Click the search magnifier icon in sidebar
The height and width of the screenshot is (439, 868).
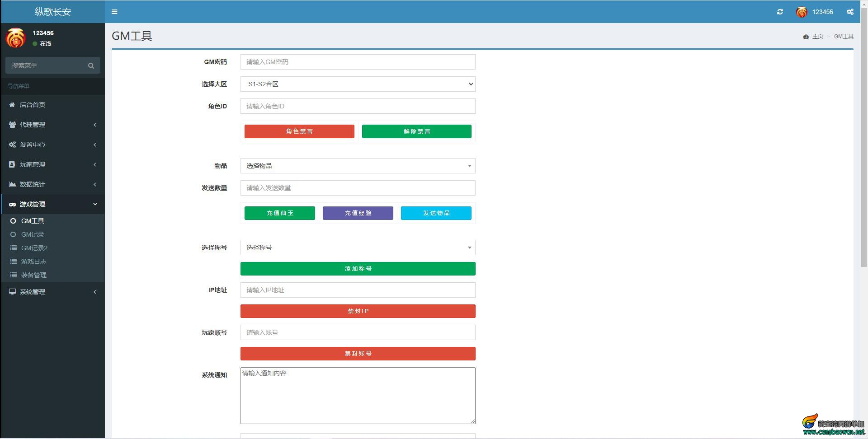91,65
